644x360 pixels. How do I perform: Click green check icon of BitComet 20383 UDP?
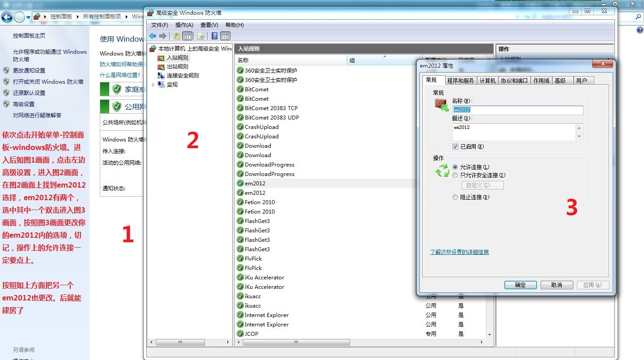[x=240, y=118]
